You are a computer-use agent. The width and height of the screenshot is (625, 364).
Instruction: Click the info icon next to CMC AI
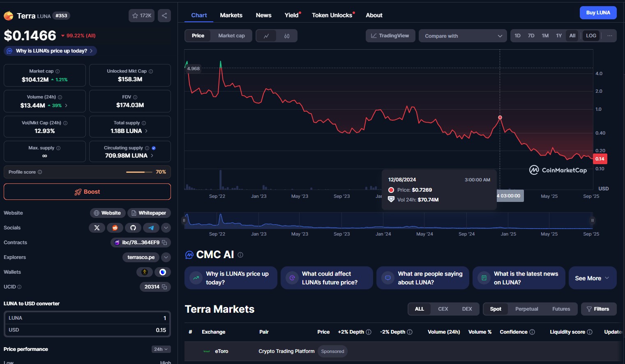pyautogui.click(x=240, y=255)
